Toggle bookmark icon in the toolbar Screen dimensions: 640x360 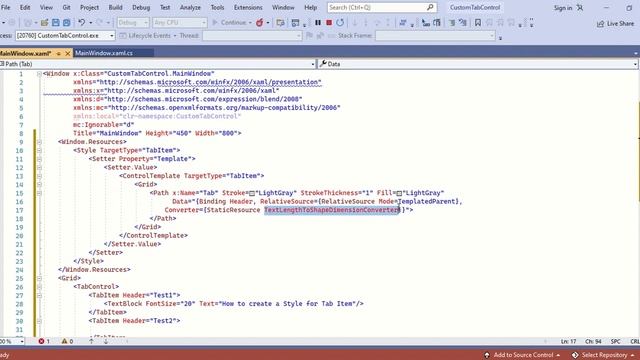pyautogui.click(x=478, y=23)
